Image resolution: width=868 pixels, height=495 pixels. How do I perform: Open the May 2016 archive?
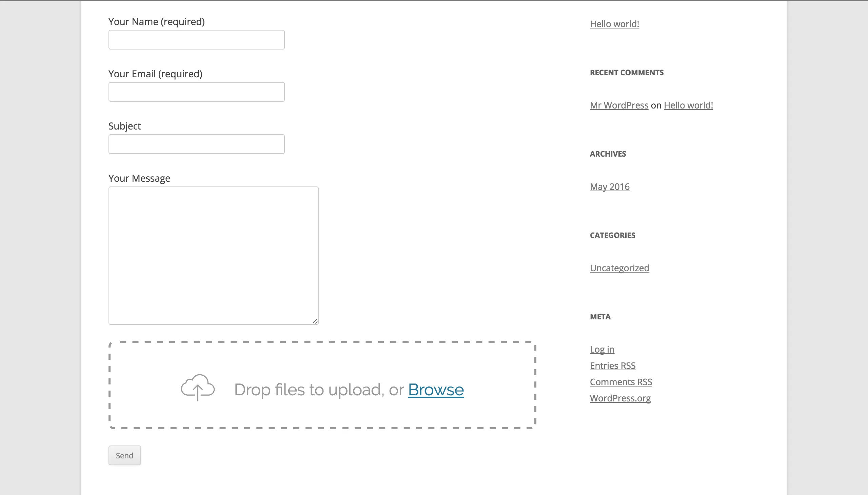609,186
